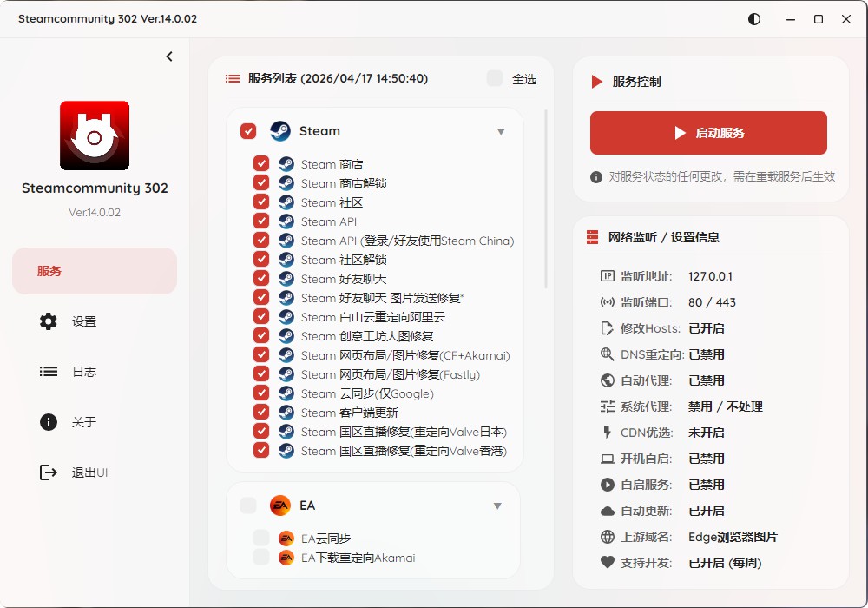868x608 pixels.
Task: Click the '禁用 / 不处理' system proxy value
Action: [725, 406]
